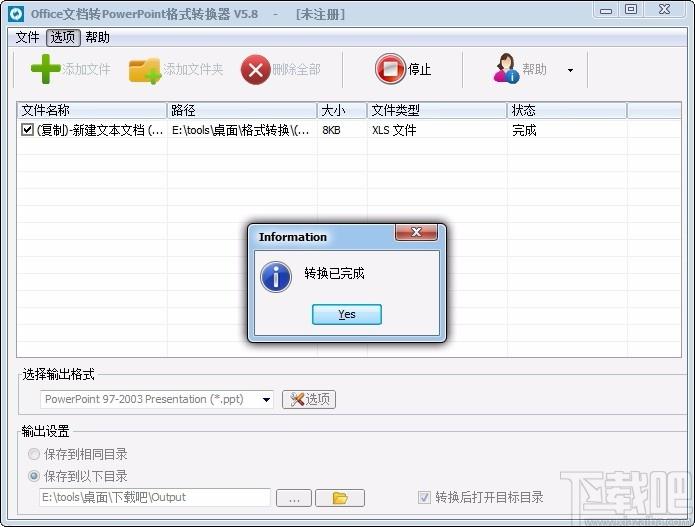Click the green plus Add File icon

(x=45, y=69)
